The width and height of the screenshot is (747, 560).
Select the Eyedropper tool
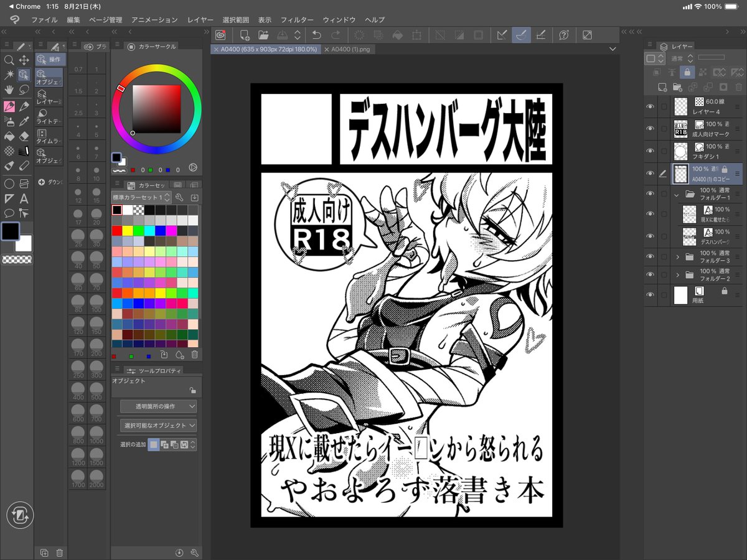[x=23, y=121]
